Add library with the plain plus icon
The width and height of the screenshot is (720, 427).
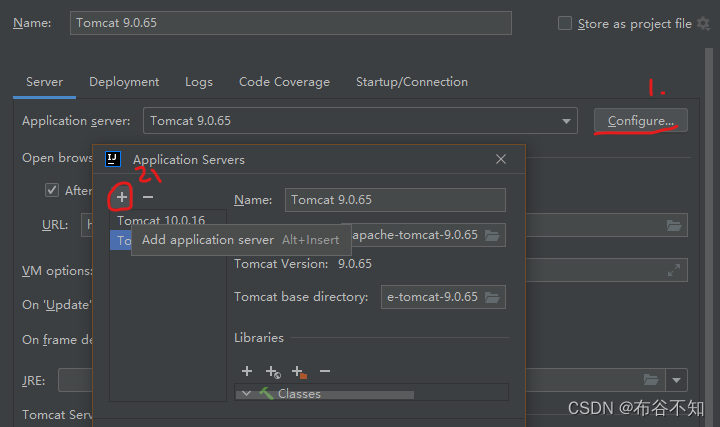pyautogui.click(x=247, y=371)
